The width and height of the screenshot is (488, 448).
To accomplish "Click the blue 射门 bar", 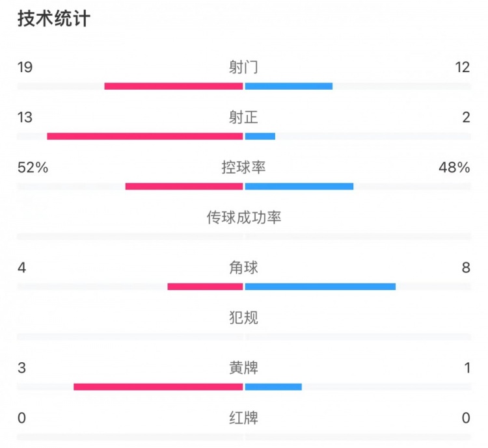I will (x=289, y=86).
